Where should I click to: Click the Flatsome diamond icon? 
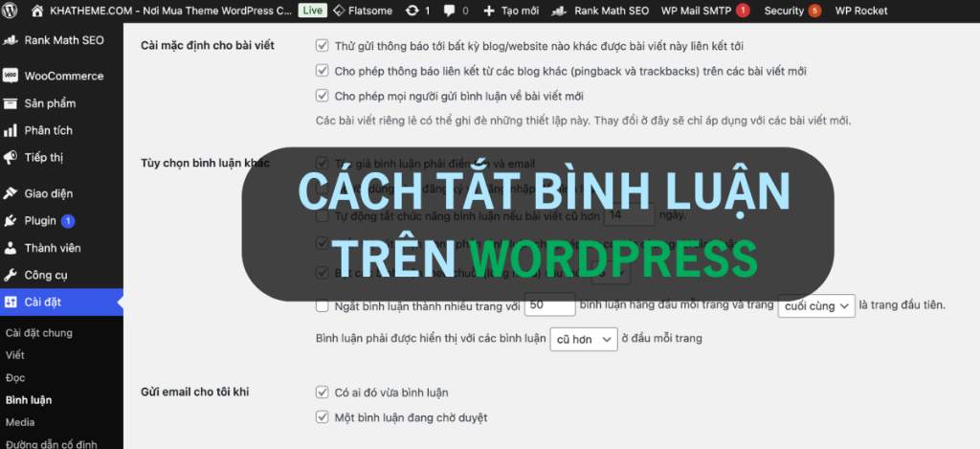[339, 10]
